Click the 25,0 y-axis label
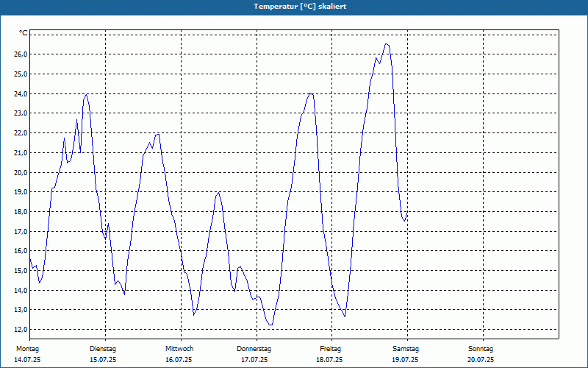This screenshot has width=588, height=368. (21, 74)
